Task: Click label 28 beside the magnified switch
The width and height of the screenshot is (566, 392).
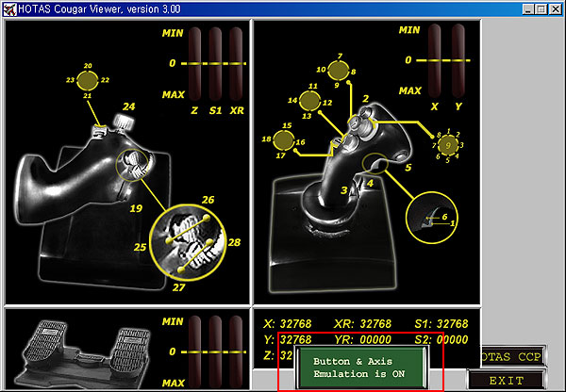Action: pos(234,242)
